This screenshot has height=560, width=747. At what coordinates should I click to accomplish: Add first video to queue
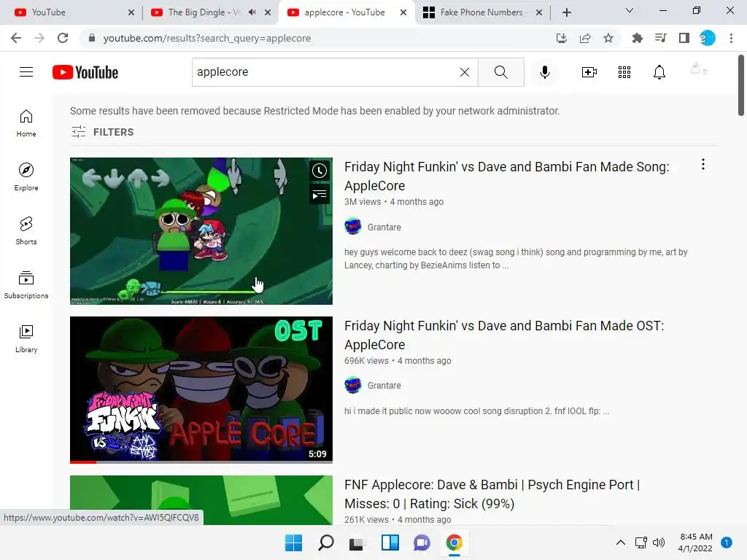(320, 194)
